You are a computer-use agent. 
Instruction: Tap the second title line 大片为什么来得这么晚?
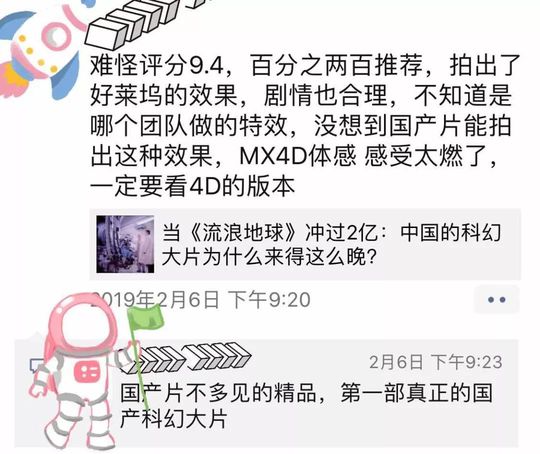tap(269, 257)
